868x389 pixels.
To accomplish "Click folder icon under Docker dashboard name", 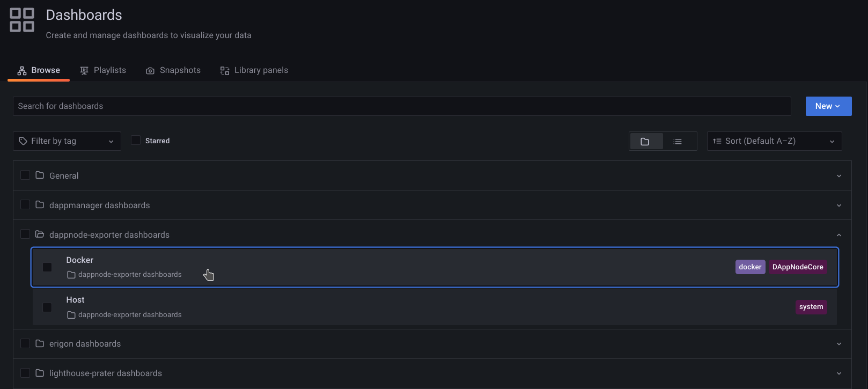I will [71, 275].
